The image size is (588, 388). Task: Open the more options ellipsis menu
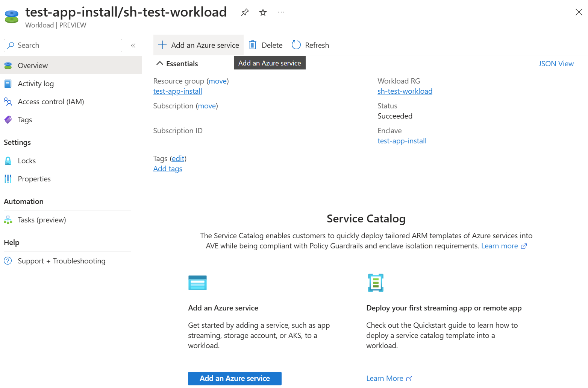[281, 12]
